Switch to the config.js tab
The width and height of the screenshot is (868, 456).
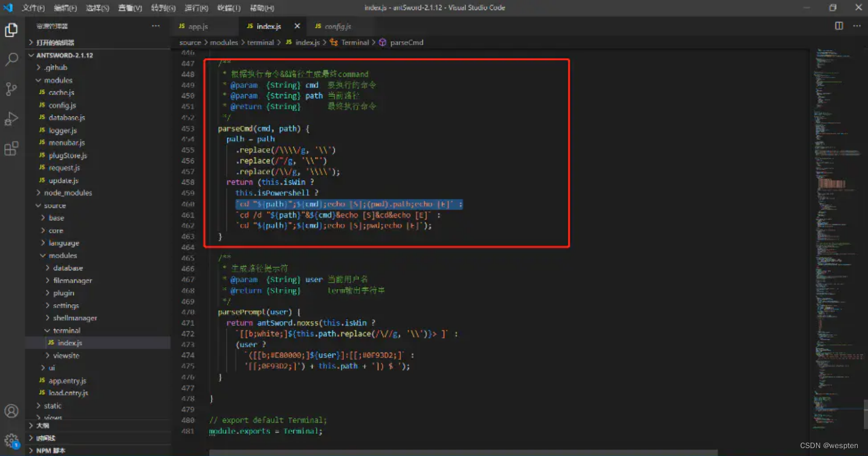click(337, 27)
